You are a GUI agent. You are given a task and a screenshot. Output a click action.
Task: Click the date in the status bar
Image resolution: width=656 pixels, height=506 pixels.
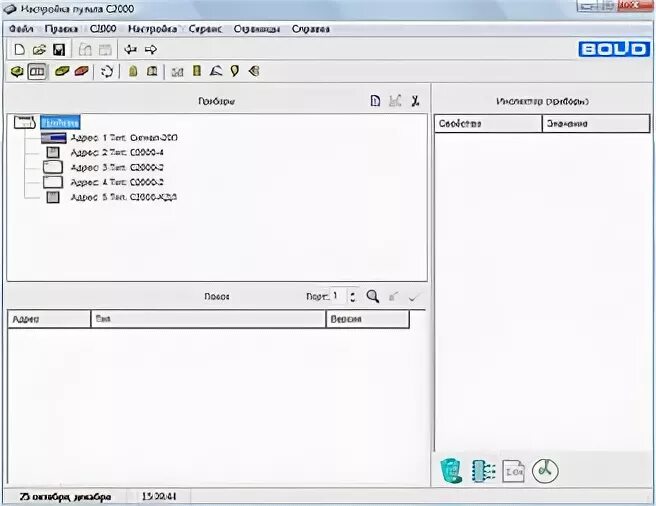[65, 497]
